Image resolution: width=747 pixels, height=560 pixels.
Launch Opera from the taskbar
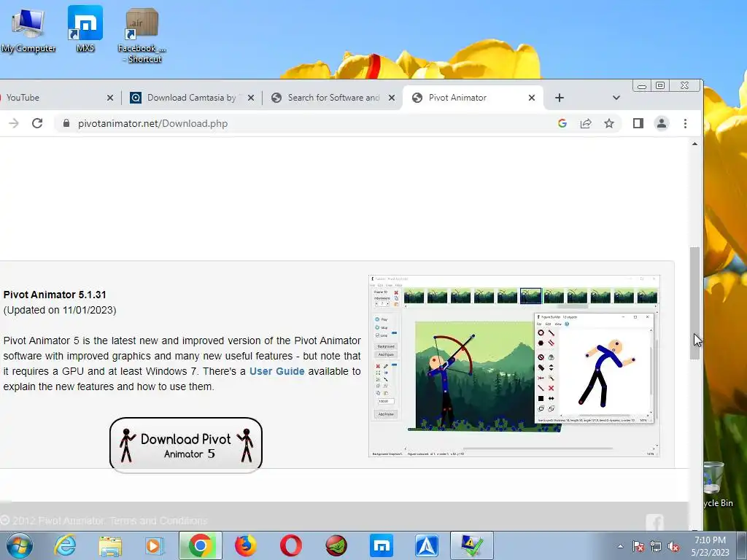pyautogui.click(x=290, y=545)
